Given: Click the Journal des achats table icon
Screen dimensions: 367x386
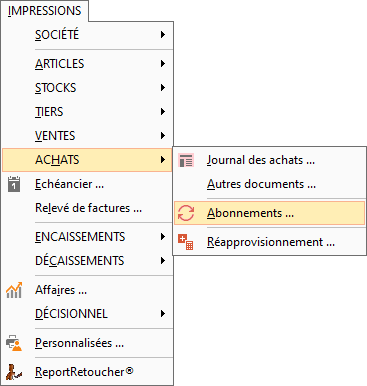Looking at the screenshot, I should tap(186, 160).
